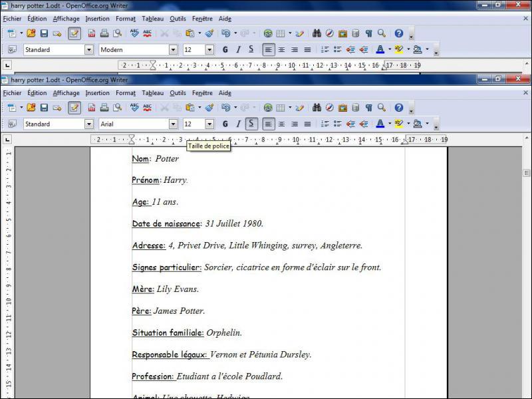The image size is (532, 399).
Task: Click the text 'Signes particulier'
Action: pyautogui.click(x=167, y=267)
